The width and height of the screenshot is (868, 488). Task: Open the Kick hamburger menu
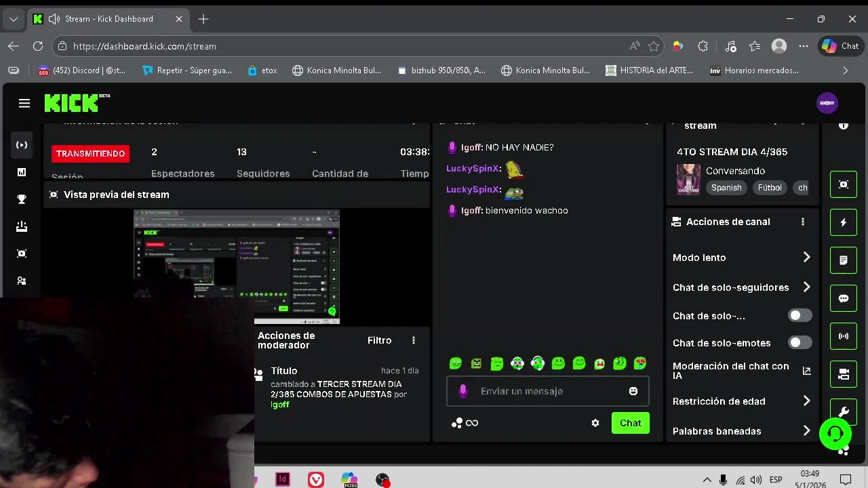point(24,103)
